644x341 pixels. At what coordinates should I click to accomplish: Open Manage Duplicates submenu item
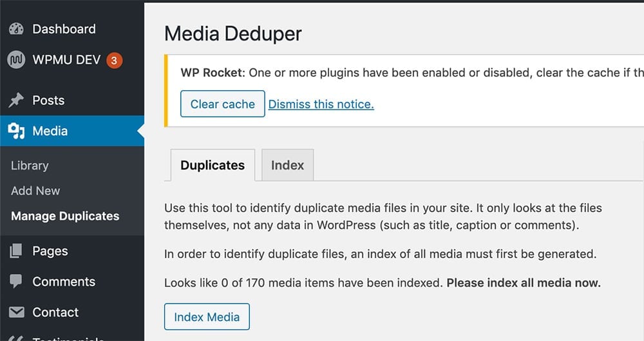pyautogui.click(x=65, y=216)
